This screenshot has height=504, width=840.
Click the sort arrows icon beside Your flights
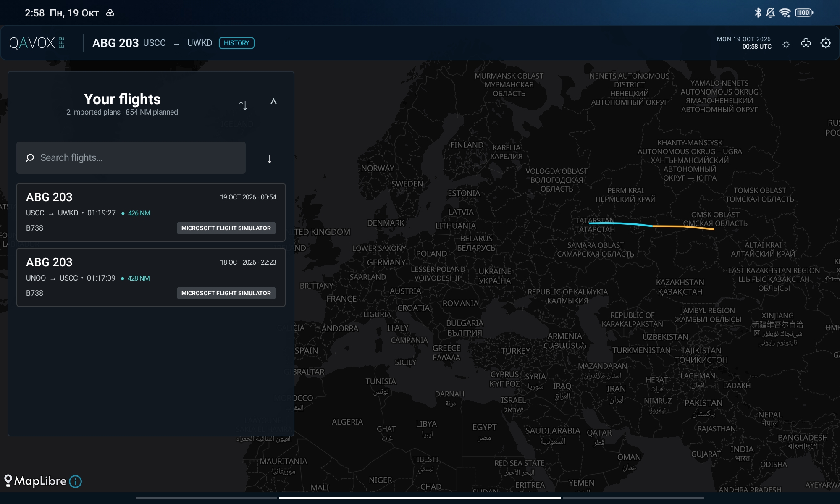(243, 105)
